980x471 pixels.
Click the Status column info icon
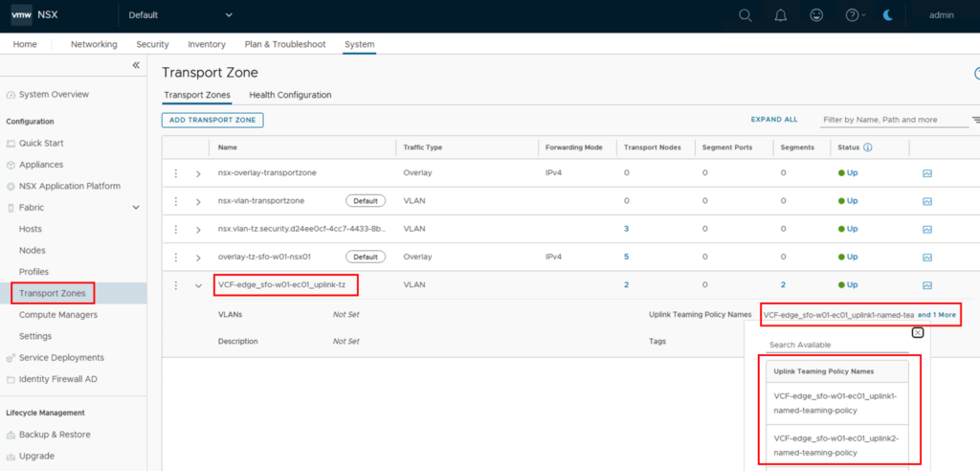coord(867,147)
